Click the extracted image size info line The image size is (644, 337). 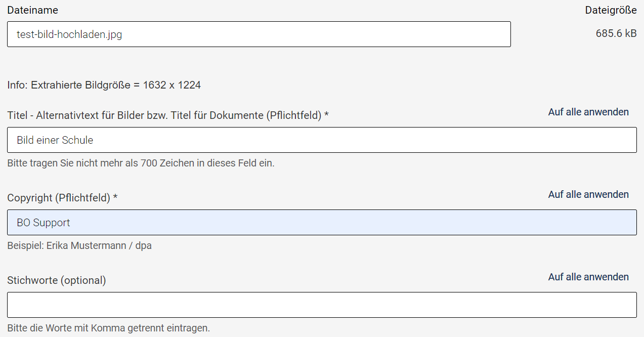click(x=104, y=85)
